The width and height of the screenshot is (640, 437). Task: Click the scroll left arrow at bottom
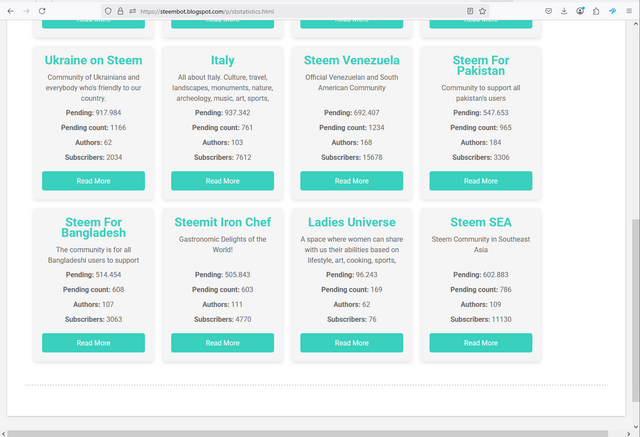click(4, 434)
